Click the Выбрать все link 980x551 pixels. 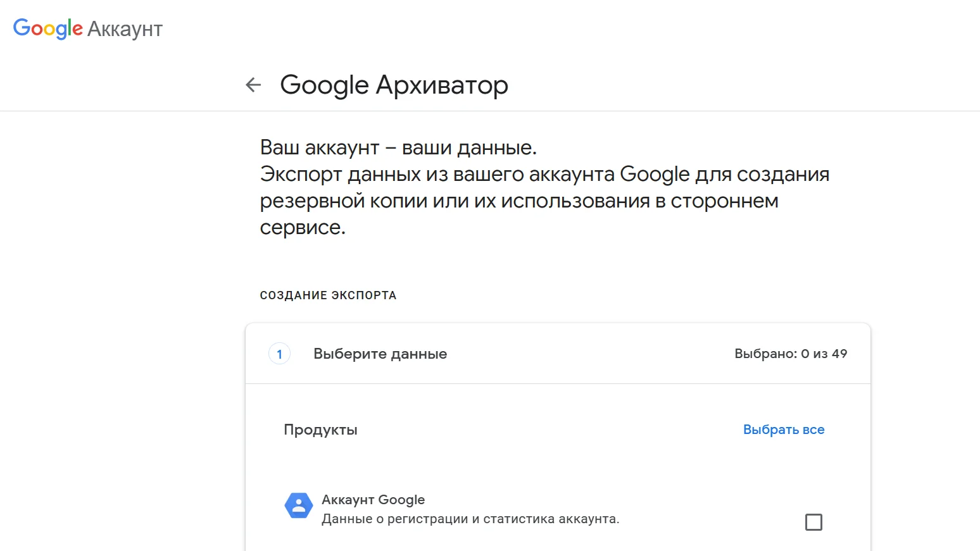pyautogui.click(x=783, y=430)
